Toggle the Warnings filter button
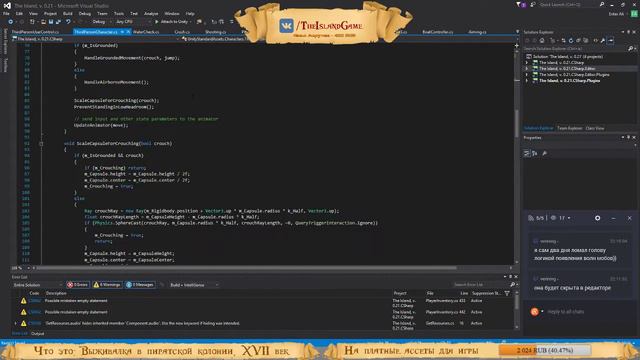 [x=107, y=285]
